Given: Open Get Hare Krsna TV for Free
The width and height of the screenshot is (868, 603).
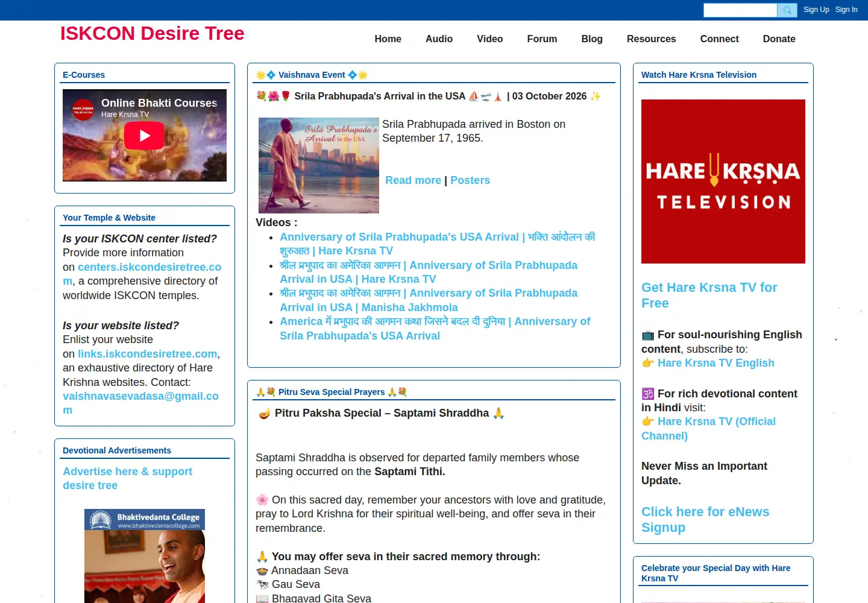Looking at the screenshot, I should click(x=709, y=295).
